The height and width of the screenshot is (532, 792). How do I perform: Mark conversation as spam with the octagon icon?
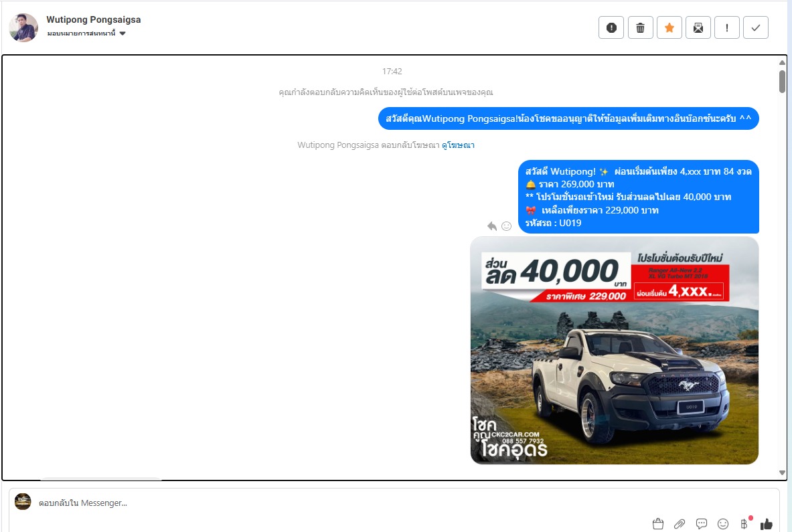[611, 27]
